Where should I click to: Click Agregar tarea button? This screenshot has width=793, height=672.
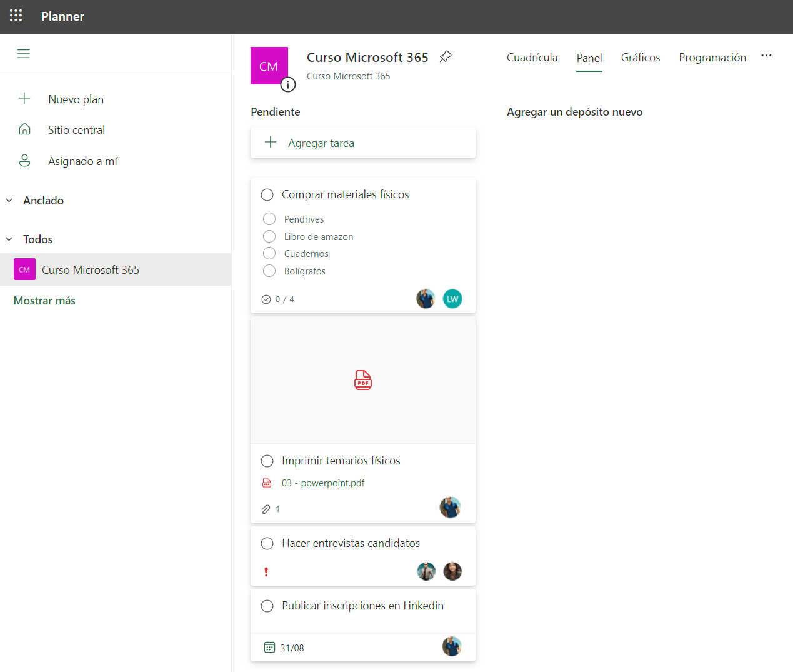[x=363, y=143]
